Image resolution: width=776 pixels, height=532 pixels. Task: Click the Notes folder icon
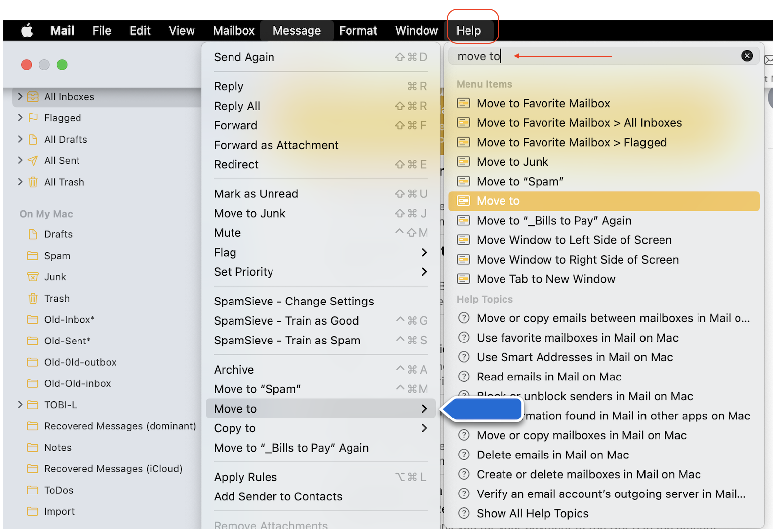[33, 447]
